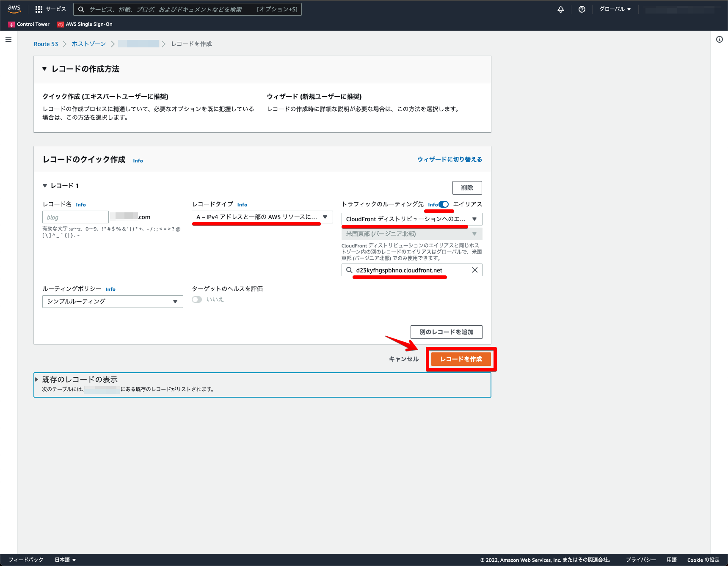This screenshot has height=566, width=728.
Task: Click the レコードを作成 button
Action: point(461,359)
